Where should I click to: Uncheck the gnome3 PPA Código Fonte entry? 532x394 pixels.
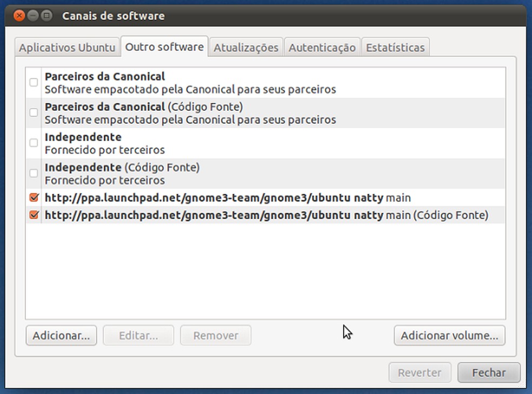(x=34, y=215)
